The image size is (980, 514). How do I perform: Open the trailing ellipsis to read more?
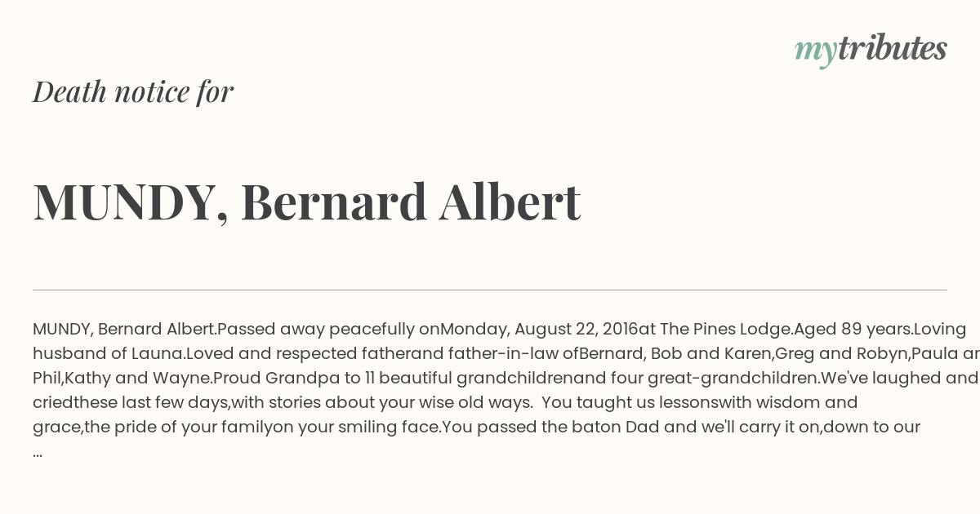38,453
